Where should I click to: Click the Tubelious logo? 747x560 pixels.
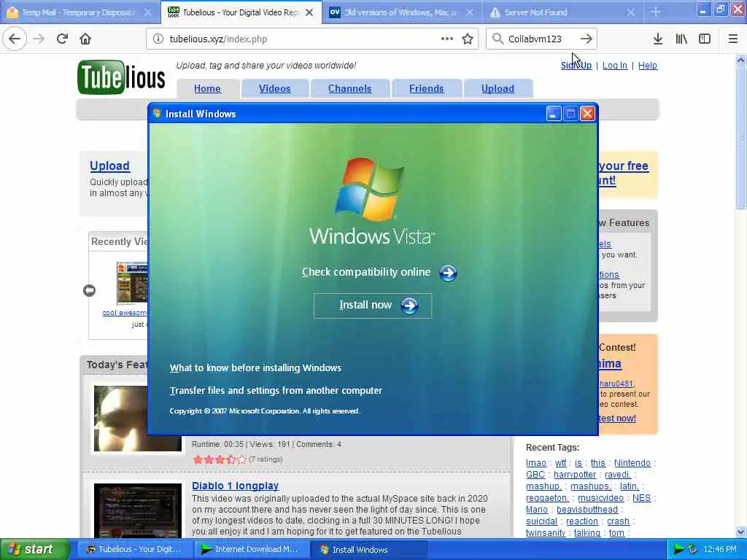pyautogui.click(x=121, y=77)
